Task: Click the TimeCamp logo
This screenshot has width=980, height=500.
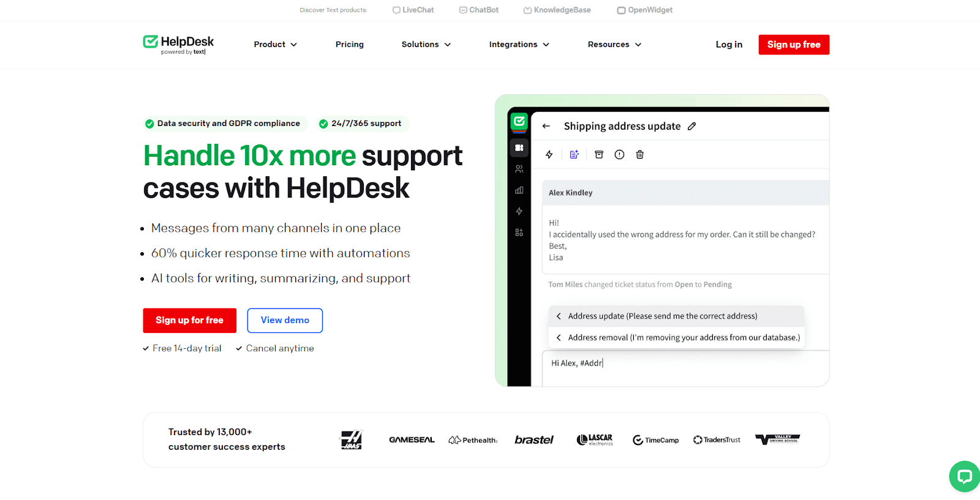Action: pos(655,440)
